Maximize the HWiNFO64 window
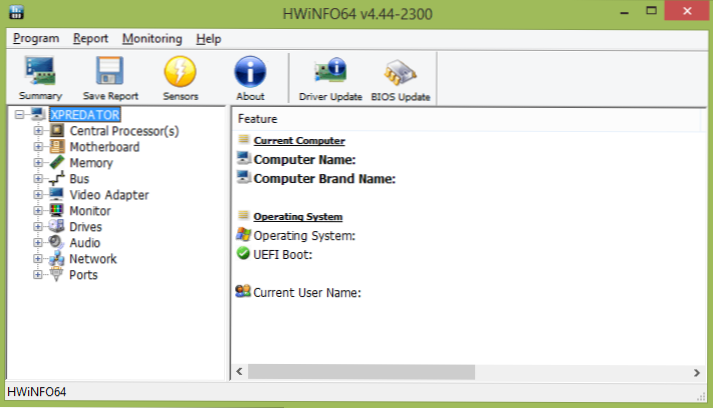The height and width of the screenshot is (408, 713). pyautogui.click(x=651, y=11)
